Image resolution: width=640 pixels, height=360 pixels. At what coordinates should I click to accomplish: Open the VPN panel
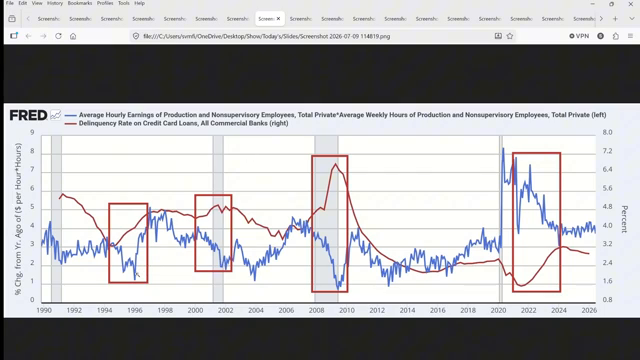click(x=579, y=36)
